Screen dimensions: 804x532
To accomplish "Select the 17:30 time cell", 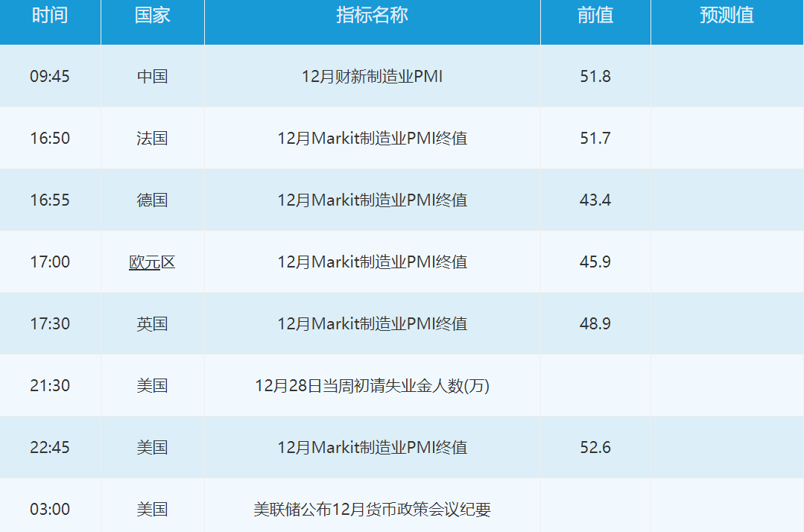I will tap(50, 324).
